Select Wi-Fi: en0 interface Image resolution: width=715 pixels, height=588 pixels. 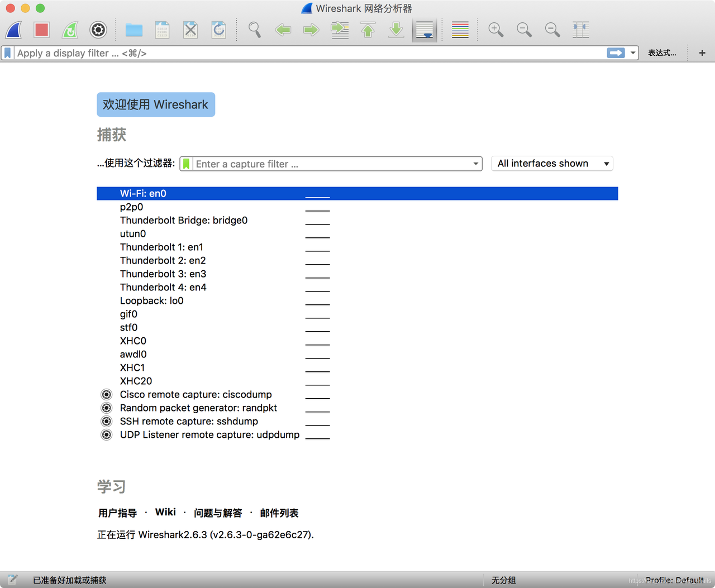pyautogui.click(x=357, y=193)
